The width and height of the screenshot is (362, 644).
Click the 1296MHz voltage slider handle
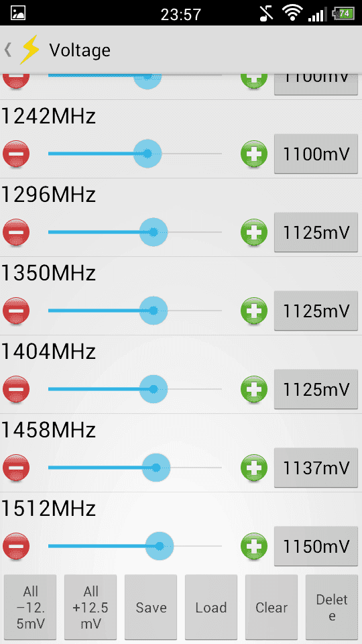click(x=154, y=232)
